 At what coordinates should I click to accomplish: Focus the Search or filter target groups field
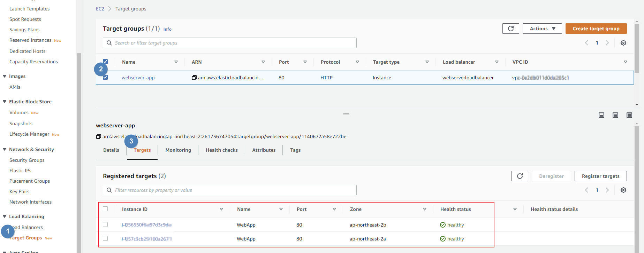click(x=230, y=43)
